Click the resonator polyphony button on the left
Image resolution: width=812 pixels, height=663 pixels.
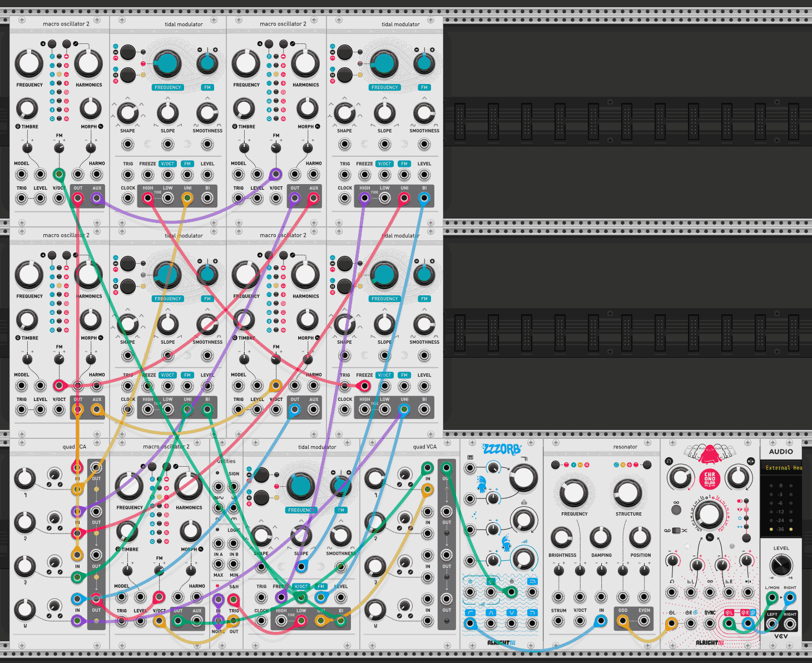click(556, 464)
